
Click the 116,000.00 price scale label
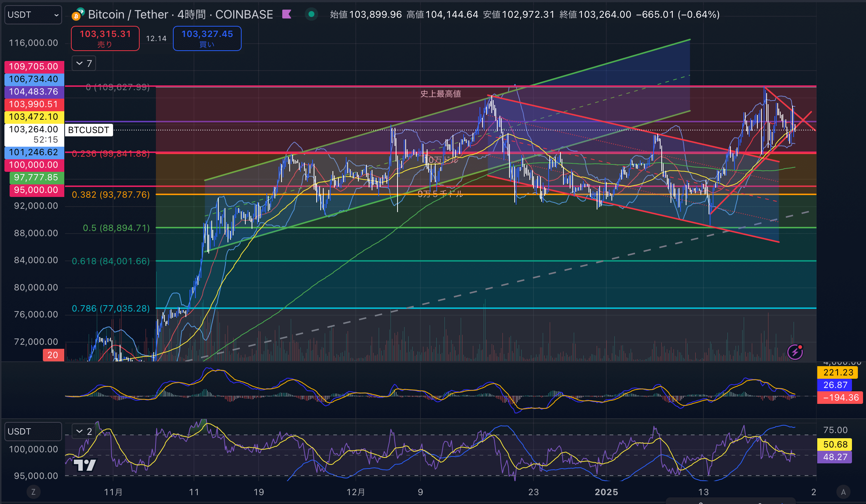coord(34,43)
